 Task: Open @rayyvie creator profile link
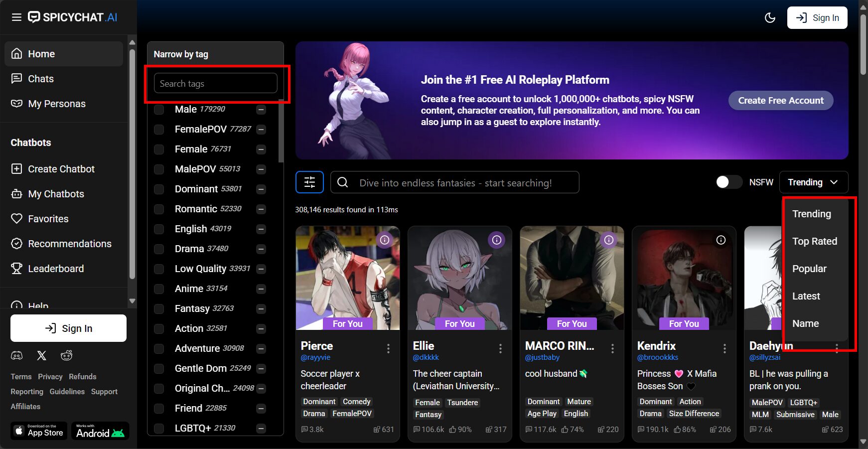315,357
